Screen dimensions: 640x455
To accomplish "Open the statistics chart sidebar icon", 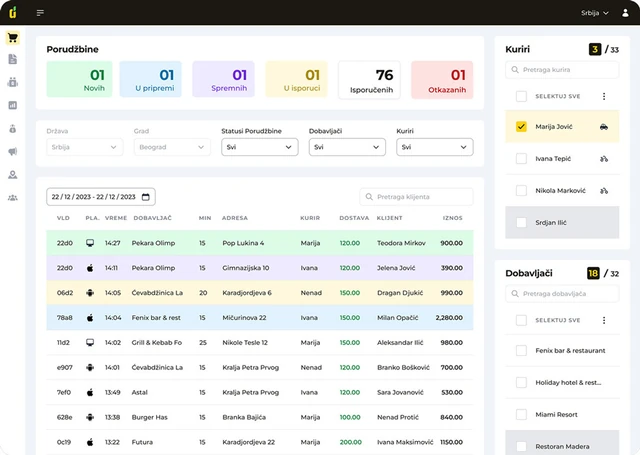I will pos(13,105).
